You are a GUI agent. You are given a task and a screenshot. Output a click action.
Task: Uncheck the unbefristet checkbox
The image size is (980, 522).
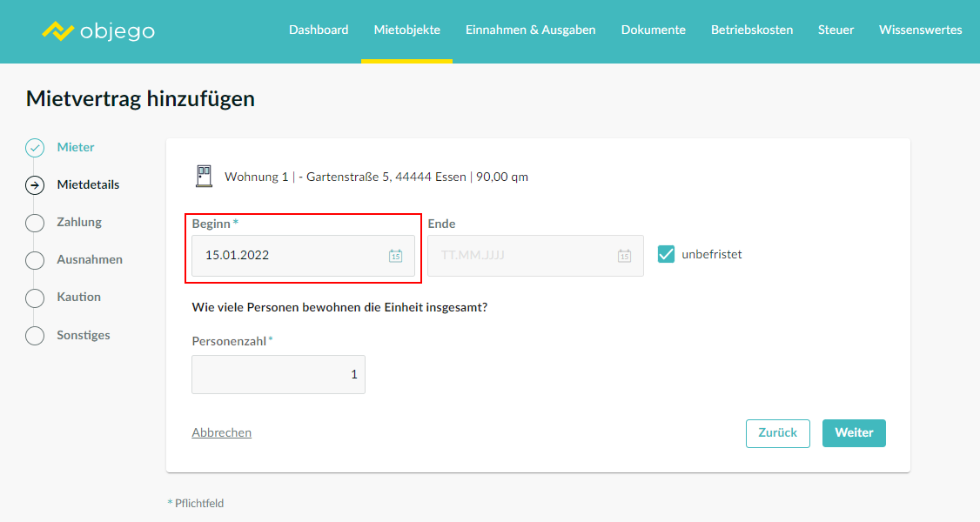(x=666, y=254)
